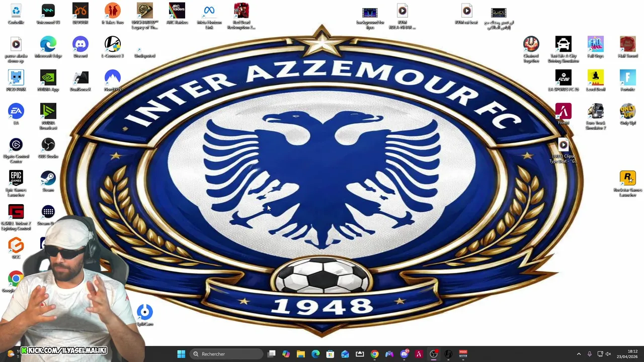Viewport: 644px width, 362px height.
Task: Select the Discord desktop shortcut
Action: (x=80, y=48)
